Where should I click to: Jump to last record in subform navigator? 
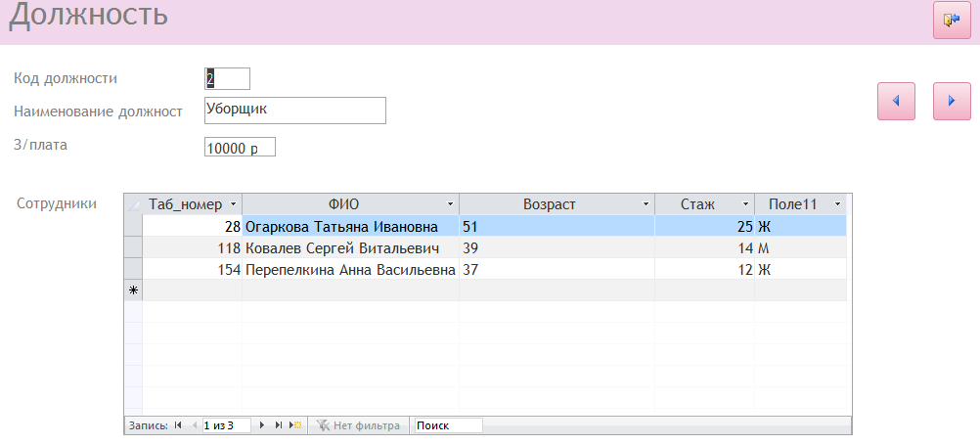(279, 425)
